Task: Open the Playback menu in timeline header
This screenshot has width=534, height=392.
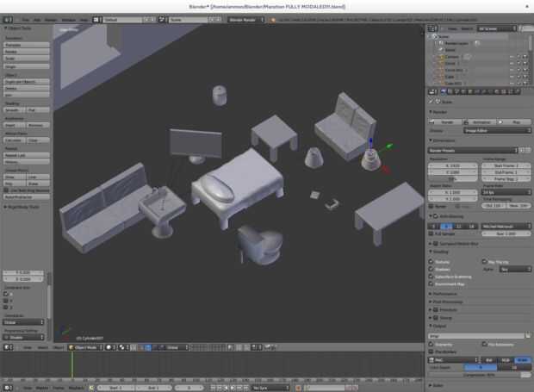Action: pyautogui.click(x=76, y=388)
